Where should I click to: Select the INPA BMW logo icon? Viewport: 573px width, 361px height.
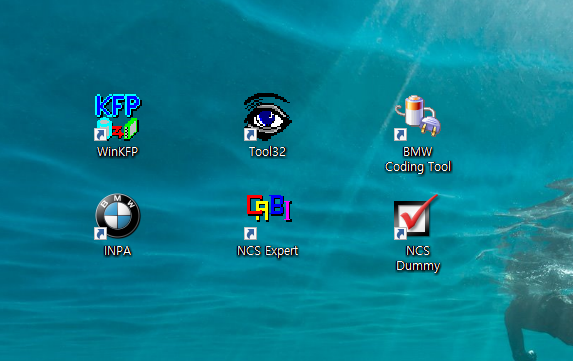pyautogui.click(x=117, y=216)
